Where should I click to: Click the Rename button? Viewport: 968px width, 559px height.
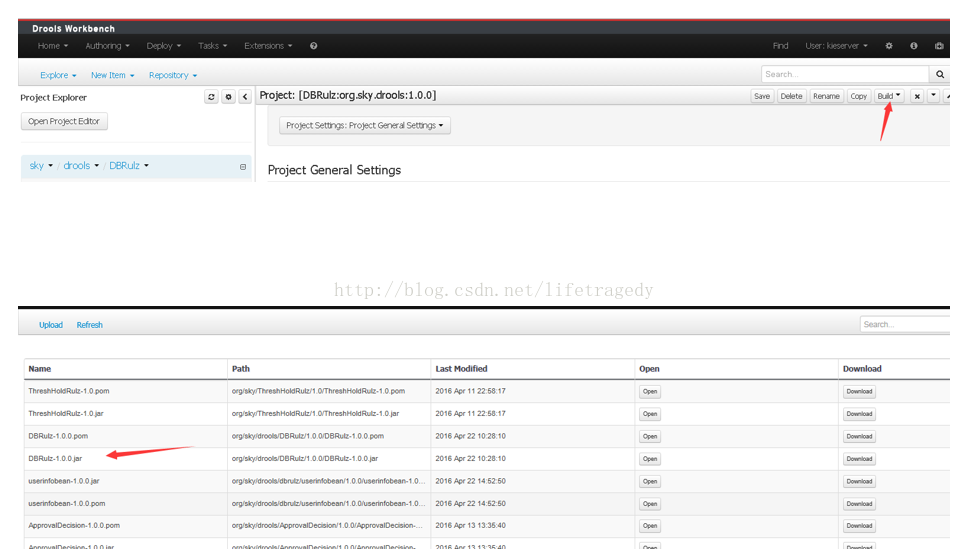(x=826, y=96)
